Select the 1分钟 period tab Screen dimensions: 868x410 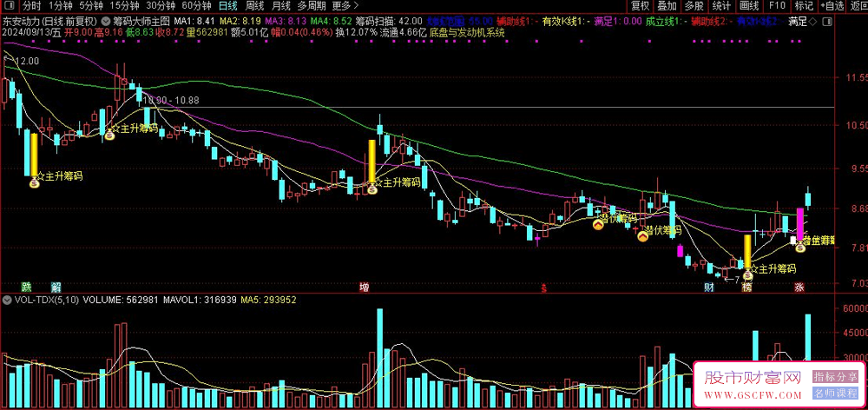61,6
